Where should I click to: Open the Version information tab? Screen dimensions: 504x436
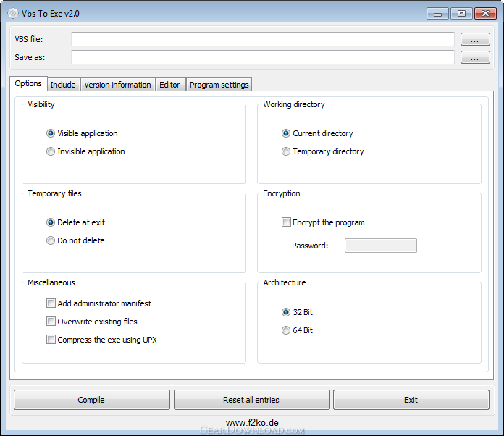coord(117,85)
